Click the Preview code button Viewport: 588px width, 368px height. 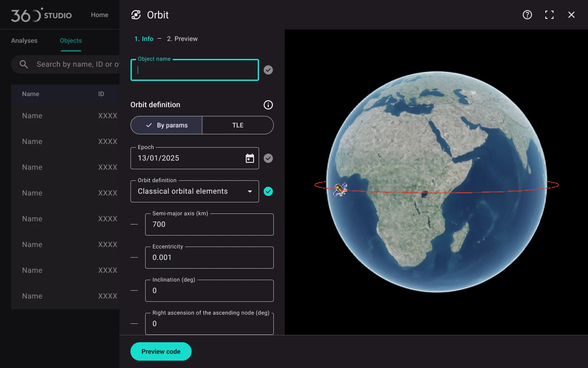point(161,351)
